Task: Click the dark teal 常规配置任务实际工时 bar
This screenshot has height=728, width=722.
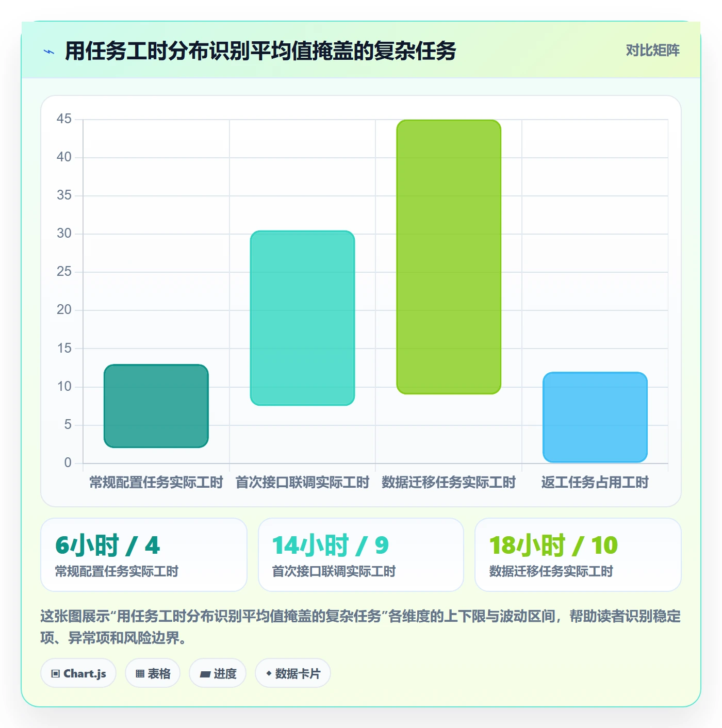Action: (156, 406)
